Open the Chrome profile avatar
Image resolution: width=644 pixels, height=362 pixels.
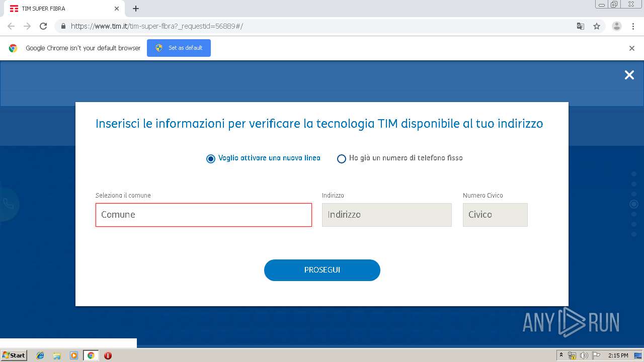617,26
